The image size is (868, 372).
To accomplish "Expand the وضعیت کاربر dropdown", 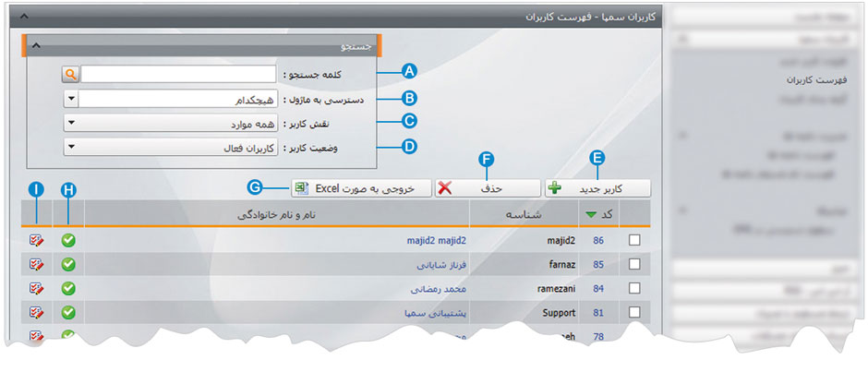I will coord(71,147).
